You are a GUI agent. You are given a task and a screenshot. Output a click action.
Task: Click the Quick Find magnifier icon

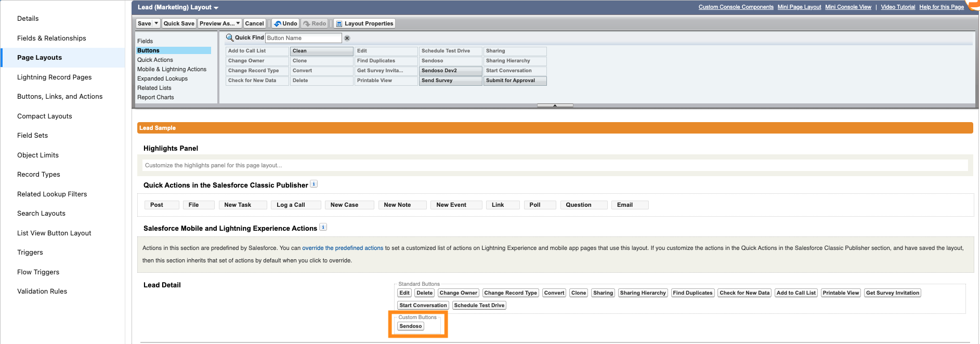point(229,37)
